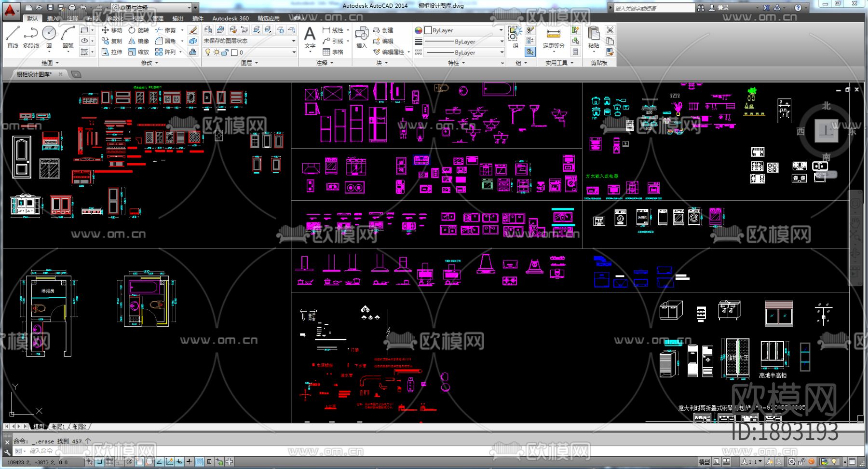
Task: Toggle the layer lightbulb on/off icon
Action: tap(208, 52)
